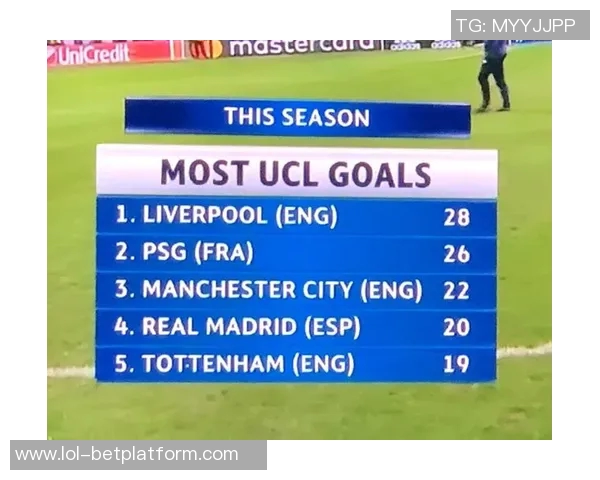
Task: Open the www.lol-betplatform.com link
Action: click(x=127, y=455)
